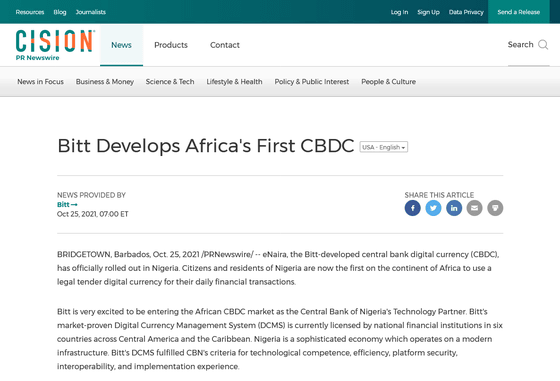This screenshot has width=560, height=381.
Task: Click Sign Up
Action: pyautogui.click(x=429, y=12)
